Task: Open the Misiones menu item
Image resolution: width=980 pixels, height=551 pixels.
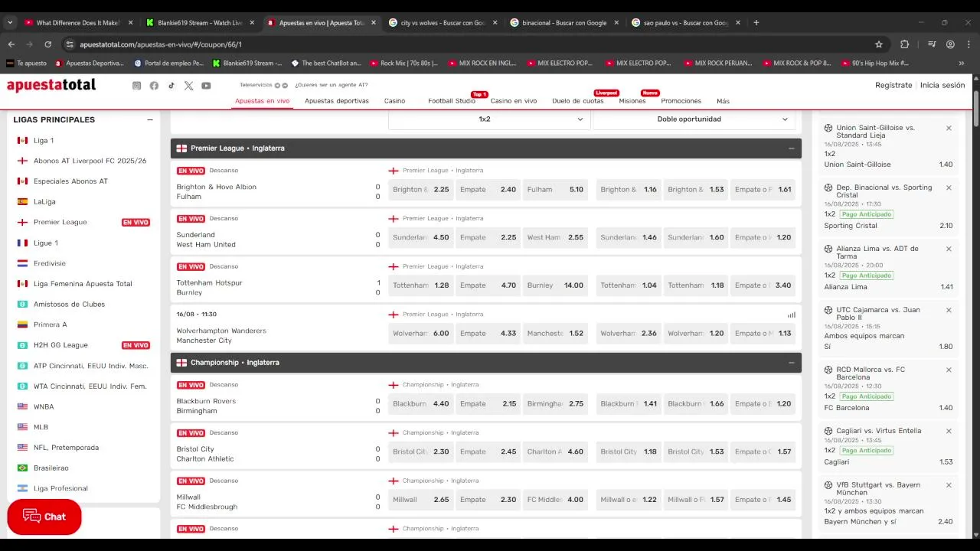Action: tap(632, 101)
